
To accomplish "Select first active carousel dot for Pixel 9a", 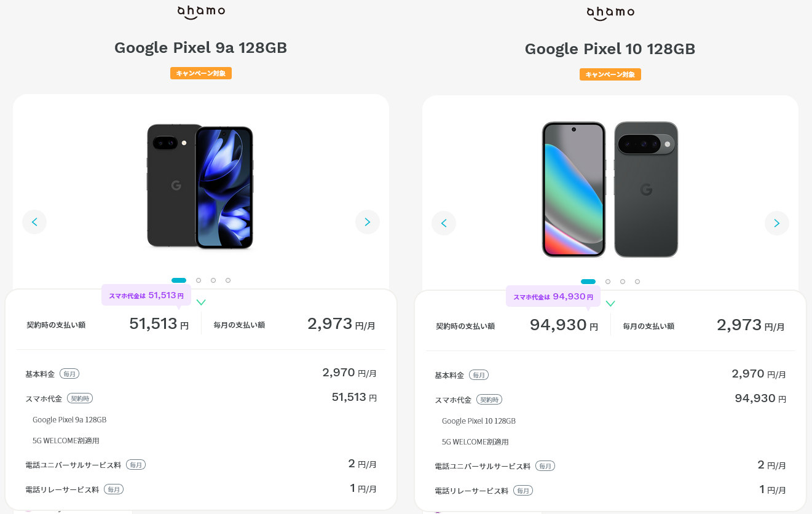I will tap(179, 280).
